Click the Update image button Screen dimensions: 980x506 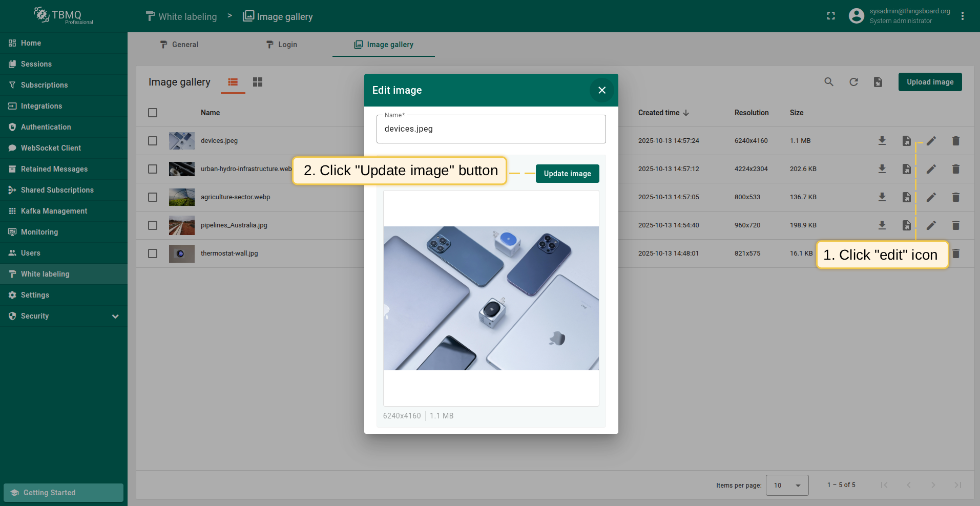coord(567,174)
